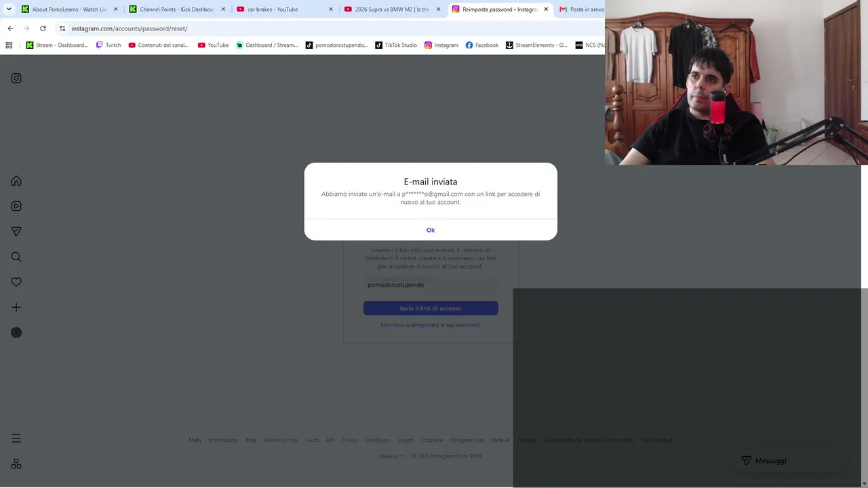Open the Meta footer link

point(195,441)
